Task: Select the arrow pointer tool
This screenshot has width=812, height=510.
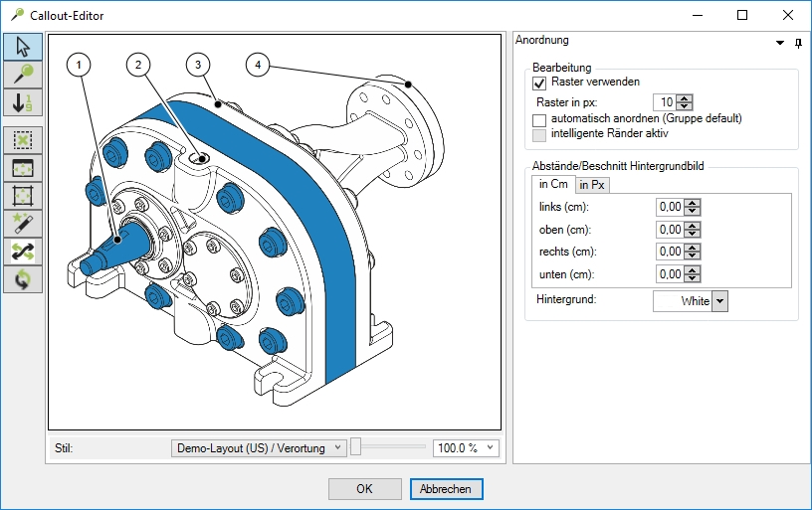Action: click(x=23, y=47)
